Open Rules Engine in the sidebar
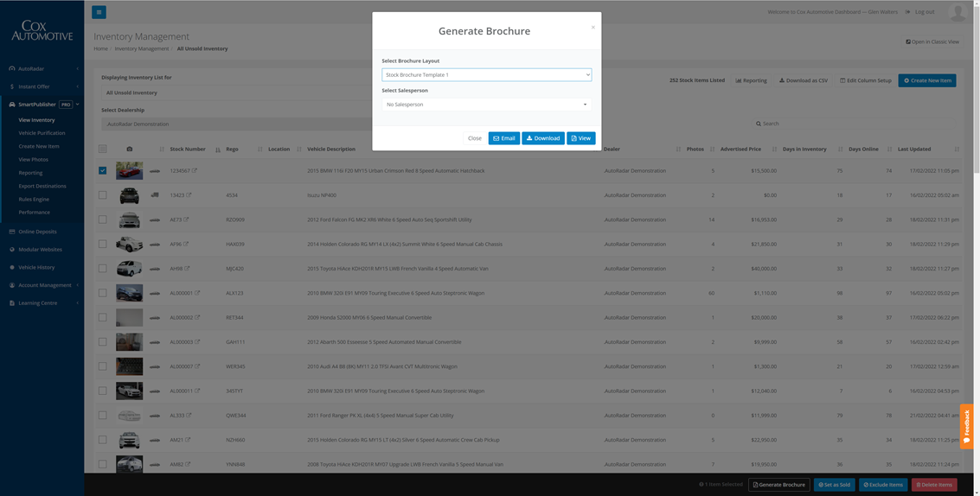This screenshot has width=980, height=496. coord(34,200)
